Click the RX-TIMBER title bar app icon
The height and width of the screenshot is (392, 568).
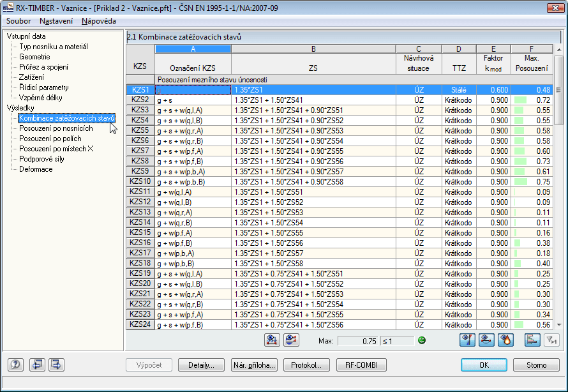coord(8,7)
